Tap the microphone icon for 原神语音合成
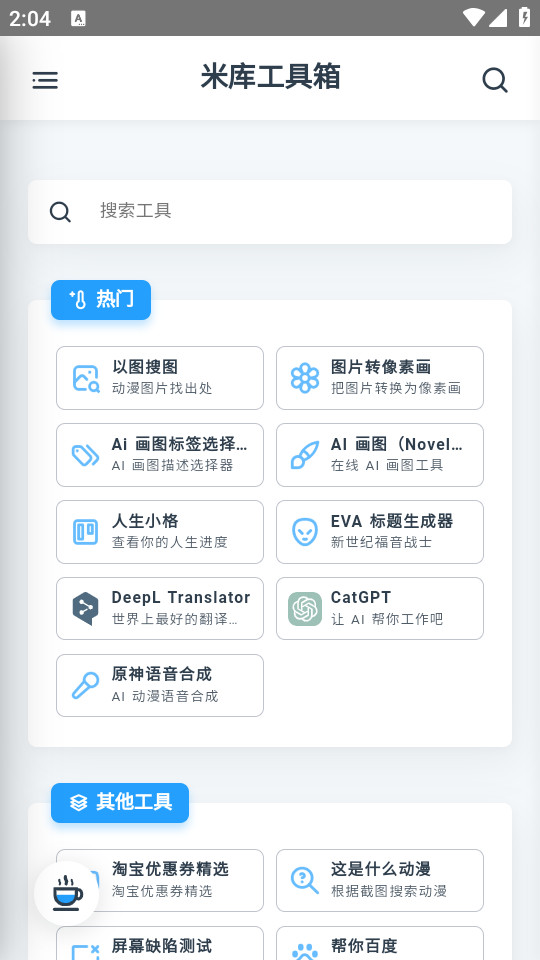540x960 pixels. point(86,686)
